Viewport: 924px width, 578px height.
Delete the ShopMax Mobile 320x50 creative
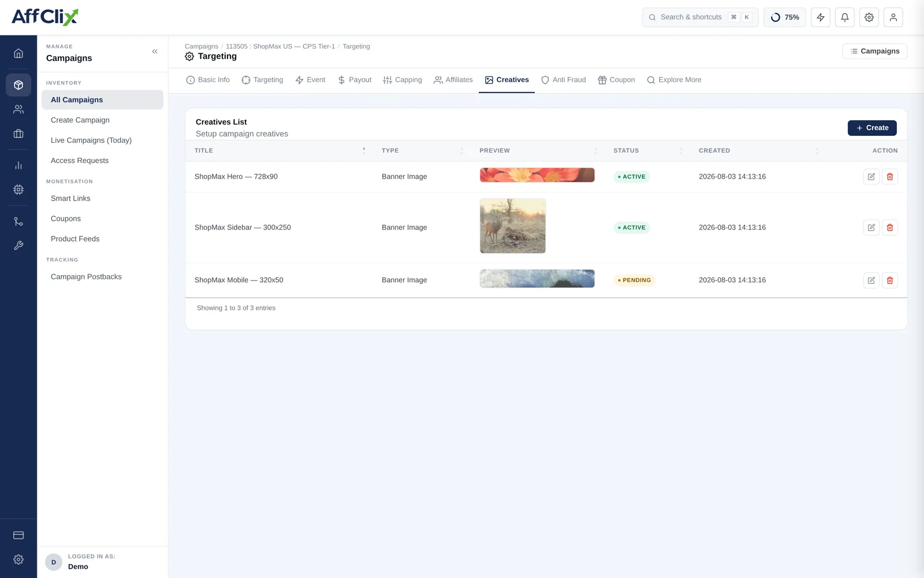pyautogui.click(x=890, y=280)
